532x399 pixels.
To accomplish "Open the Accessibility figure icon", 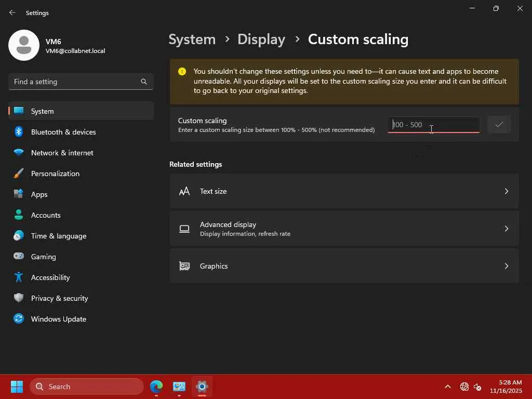I will point(19,277).
